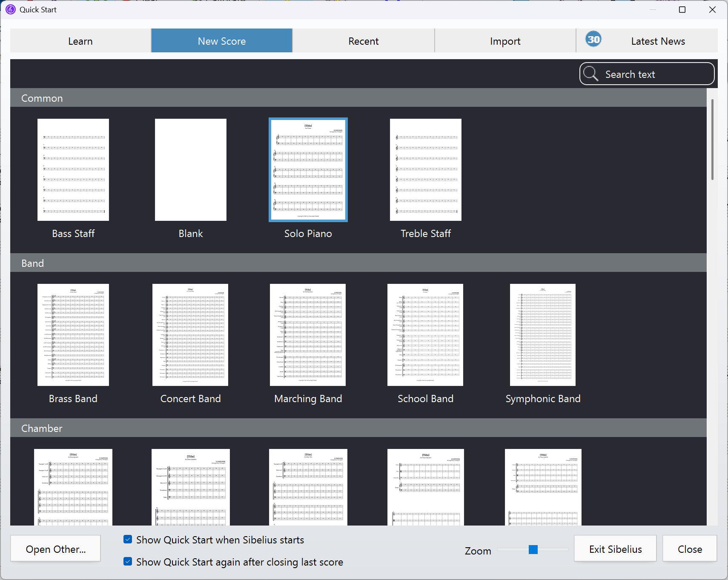This screenshot has height=580, width=728.
Task: Click the 'School Band' label text
Action: tap(426, 399)
